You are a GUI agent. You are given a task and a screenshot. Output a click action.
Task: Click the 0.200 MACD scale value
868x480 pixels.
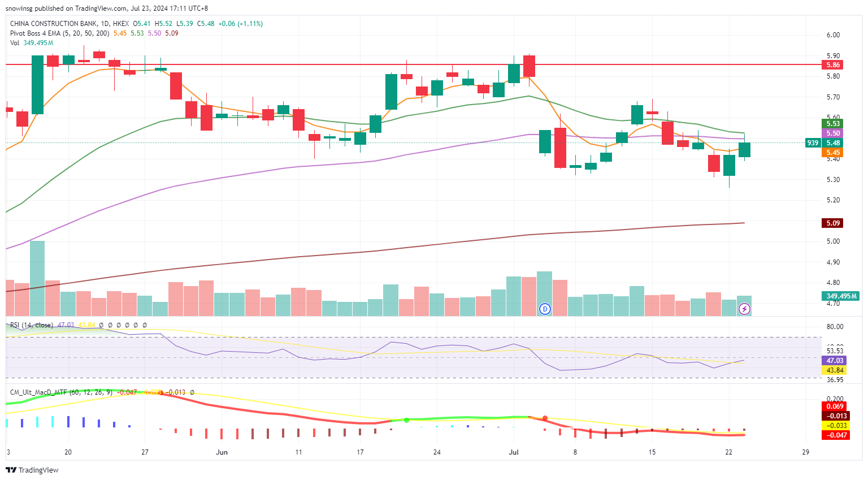(x=835, y=399)
